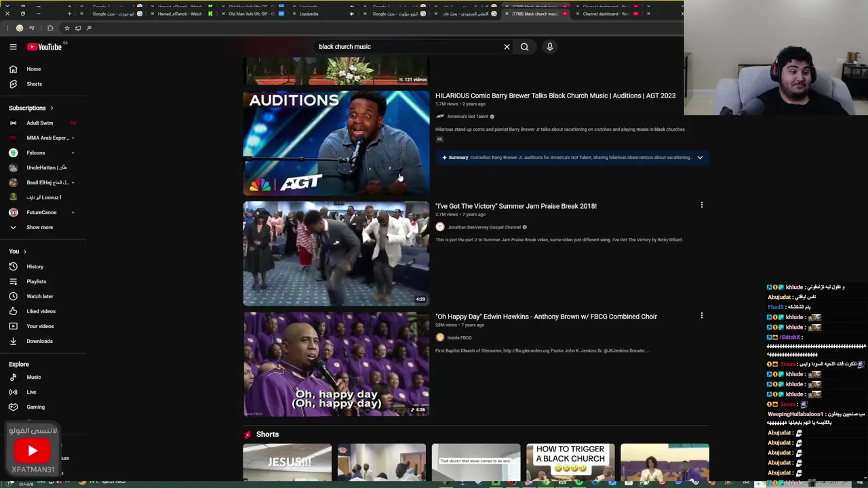
Task: Visit Jonathan DesVerney Gospel Channel link
Action: point(484,227)
